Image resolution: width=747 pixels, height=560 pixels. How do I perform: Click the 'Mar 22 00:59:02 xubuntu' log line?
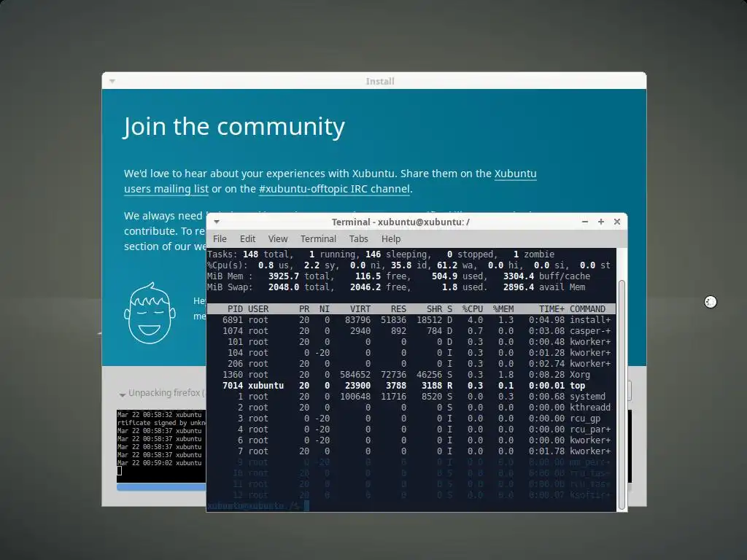pos(160,463)
